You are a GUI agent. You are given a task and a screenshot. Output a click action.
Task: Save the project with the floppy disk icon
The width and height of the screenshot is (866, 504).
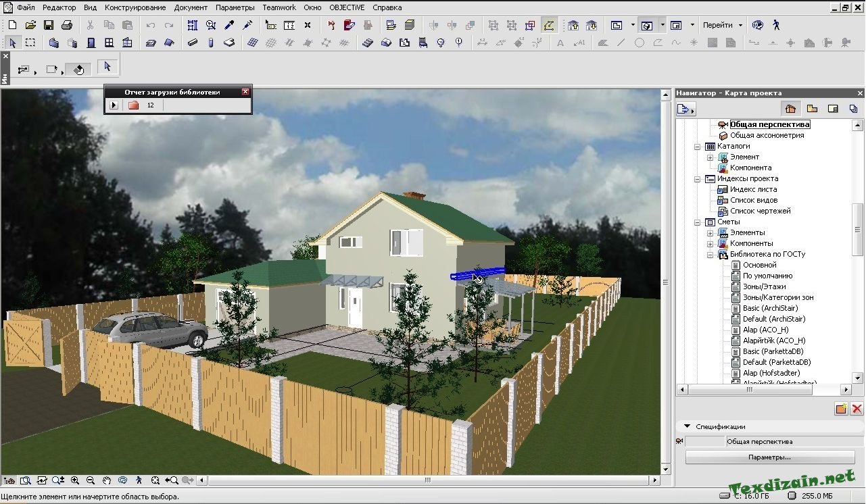coord(49,25)
